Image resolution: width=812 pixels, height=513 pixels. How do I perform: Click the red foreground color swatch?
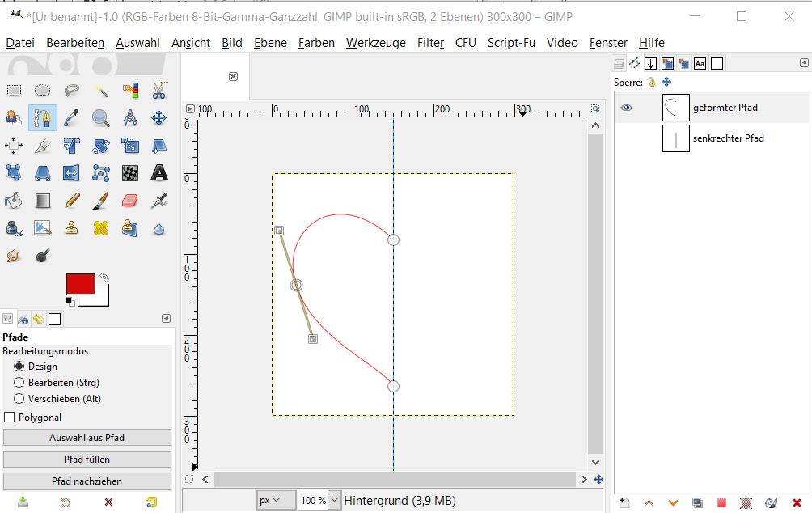[x=79, y=284]
